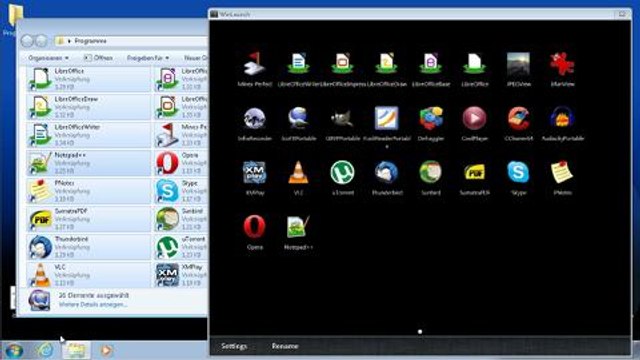
Task: Click Explorer back navigation button
Action: (x=27, y=41)
